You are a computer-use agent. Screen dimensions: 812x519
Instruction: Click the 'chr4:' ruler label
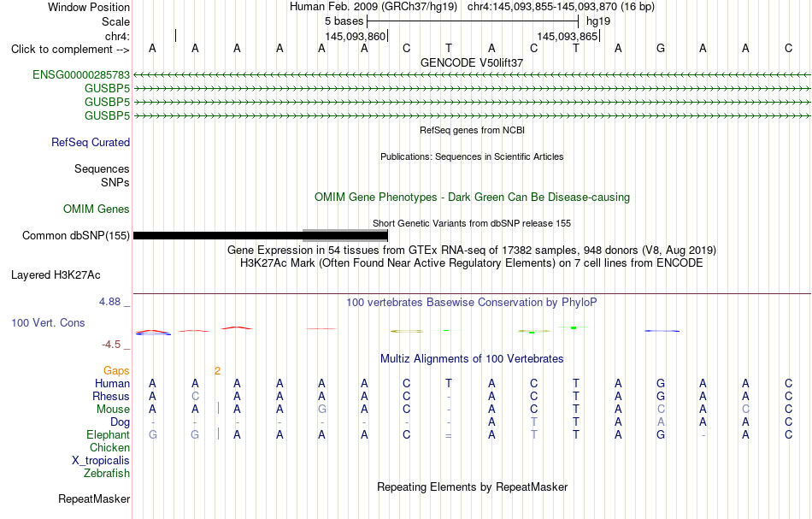click(117, 36)
